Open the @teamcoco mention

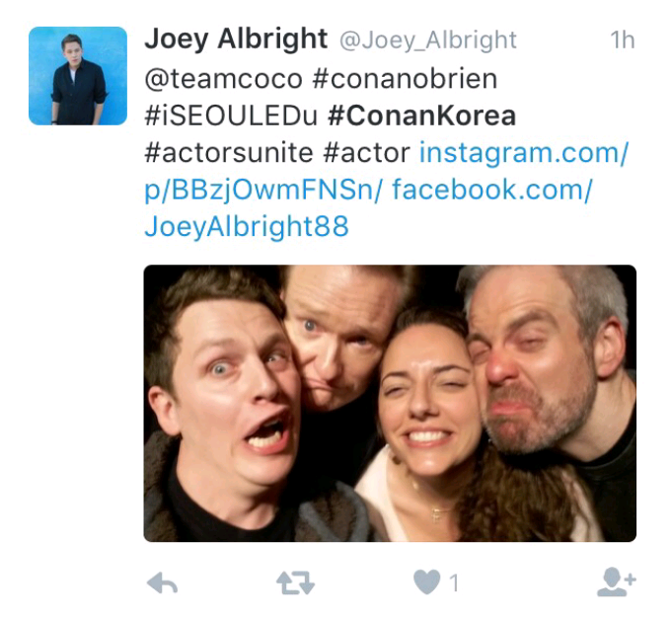[x=224, y=79]
